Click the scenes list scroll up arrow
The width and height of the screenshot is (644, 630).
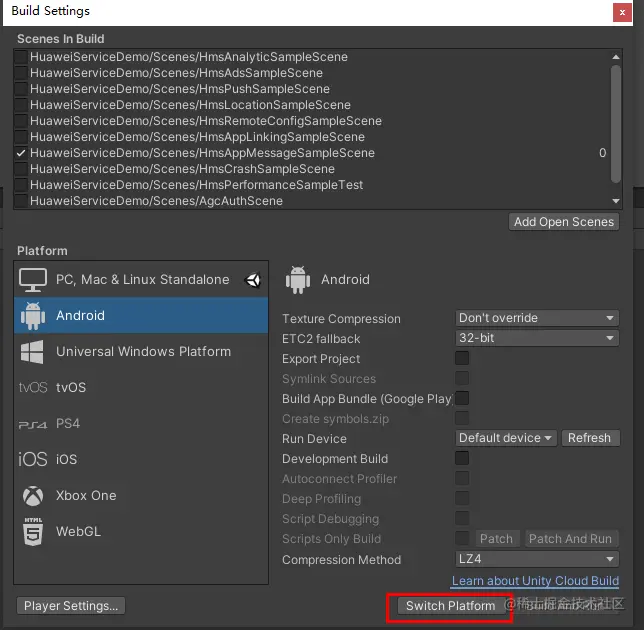click(616, 57)
